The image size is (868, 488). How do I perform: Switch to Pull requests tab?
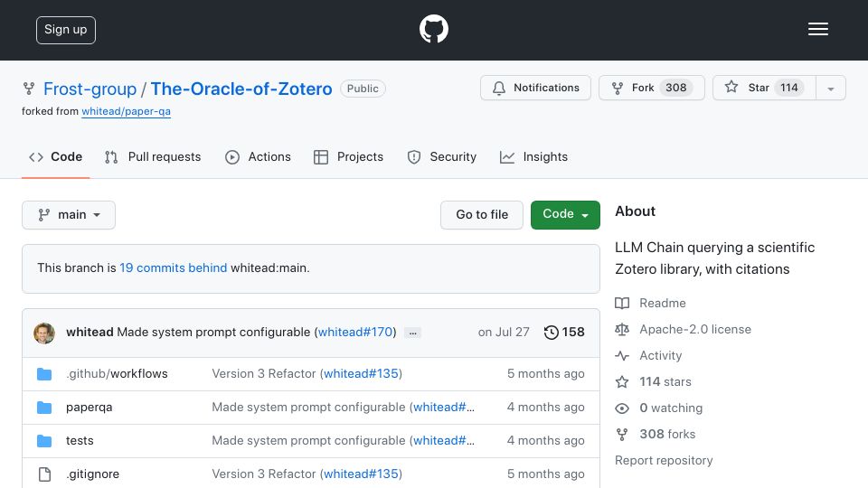point(153,157)
